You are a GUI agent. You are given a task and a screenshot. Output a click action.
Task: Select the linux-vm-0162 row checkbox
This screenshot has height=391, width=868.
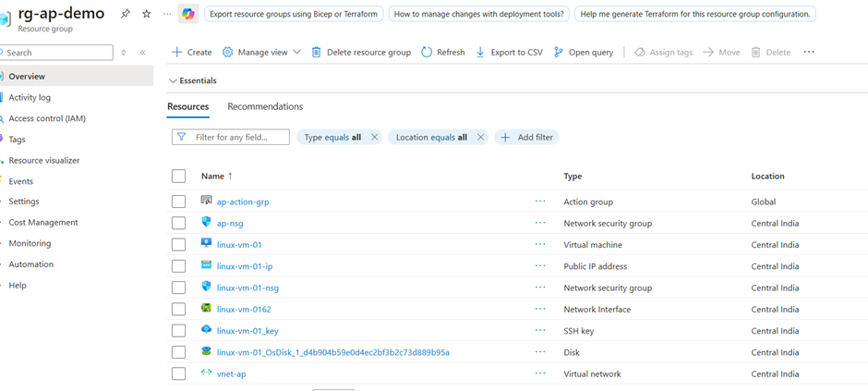coord(178,309)
